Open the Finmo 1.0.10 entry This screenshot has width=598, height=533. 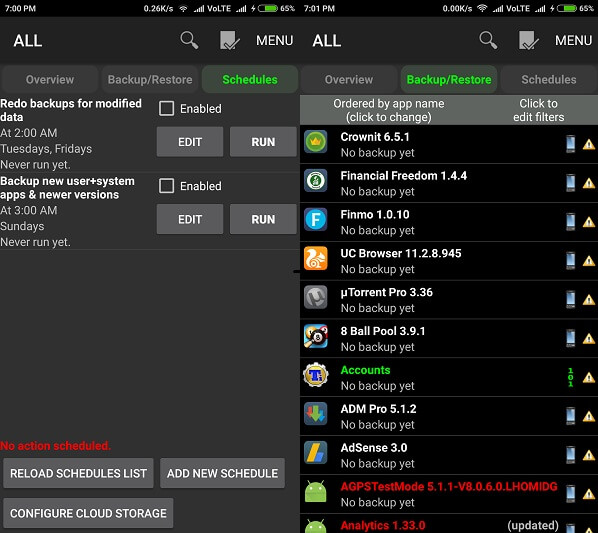tap(449, 222)
